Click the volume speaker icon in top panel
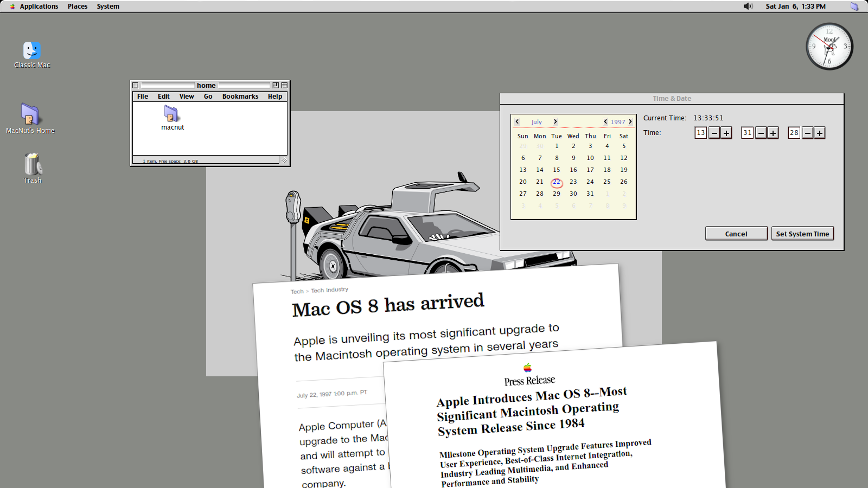This screenshot has height=488, width=868. tap(748, 7)
